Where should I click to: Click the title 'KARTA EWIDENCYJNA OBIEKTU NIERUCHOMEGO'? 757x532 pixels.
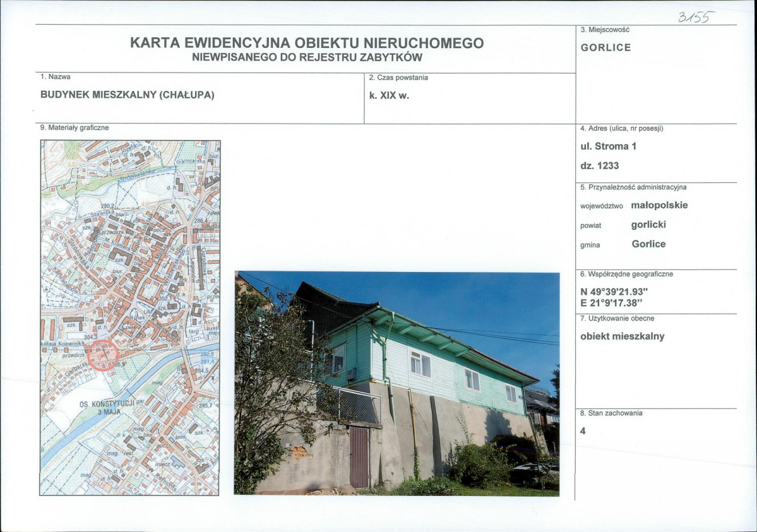click(307, 43)
